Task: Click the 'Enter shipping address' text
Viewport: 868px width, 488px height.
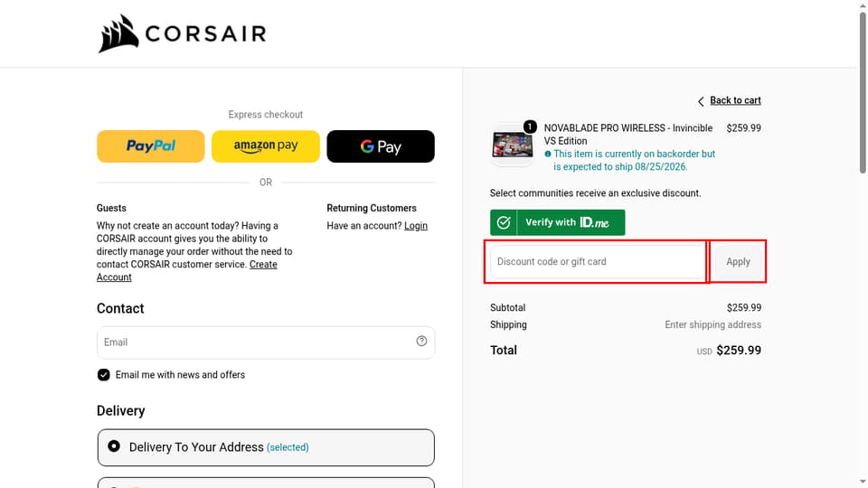Action: (x=713, y=324)
